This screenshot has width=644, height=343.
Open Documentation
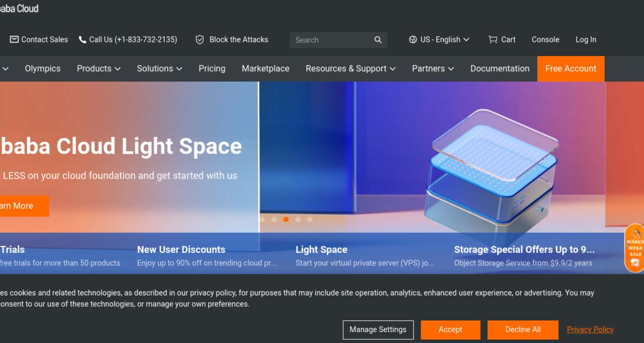point(500,68)
